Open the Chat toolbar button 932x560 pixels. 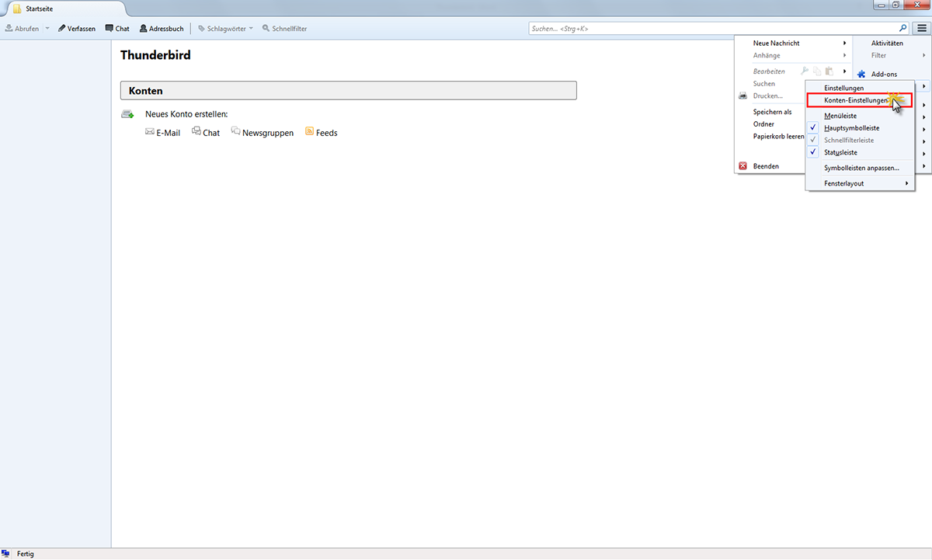pyautogui.click(x=117, y=29)
